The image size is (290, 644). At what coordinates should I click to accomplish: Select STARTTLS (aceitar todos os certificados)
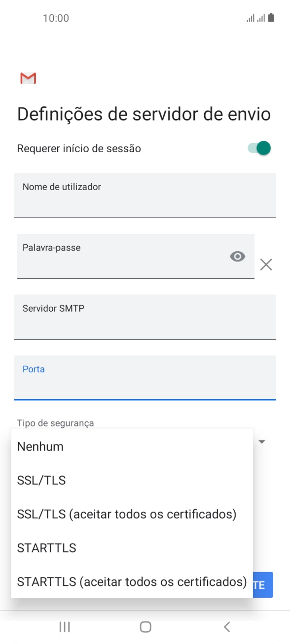click(x=130, y=581)
